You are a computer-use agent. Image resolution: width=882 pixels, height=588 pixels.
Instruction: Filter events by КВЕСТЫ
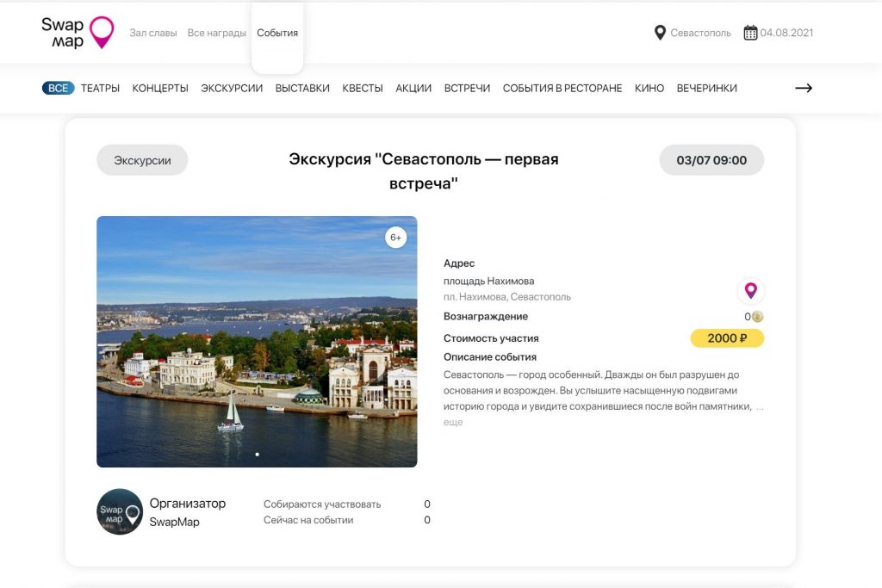pyautogui.click(x=363, y=89)
